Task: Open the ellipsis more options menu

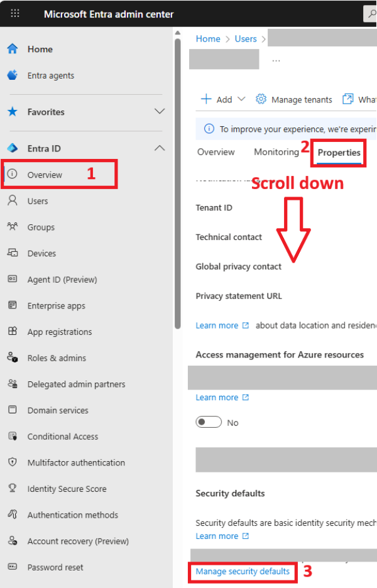Action: click(276, 60)
